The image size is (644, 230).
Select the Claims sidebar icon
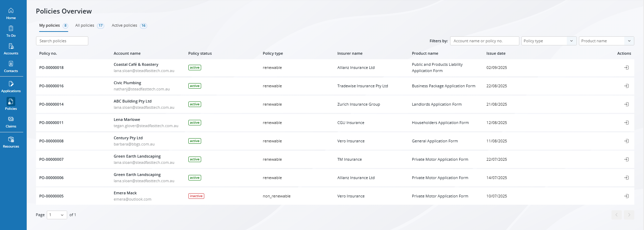coord(11,122)
